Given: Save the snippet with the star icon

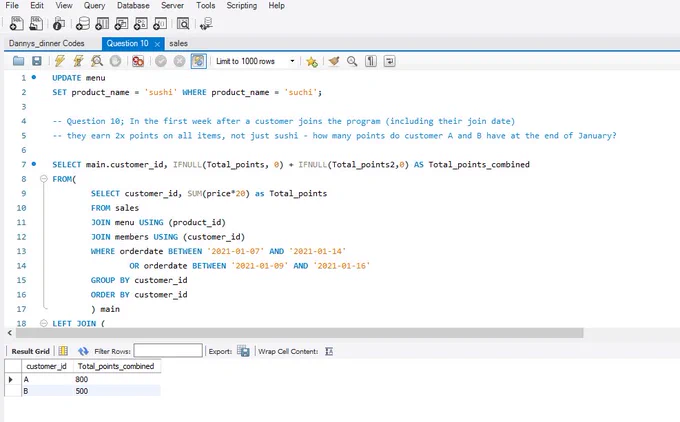Looking at the screenshot, I should [x=311, y=61].
